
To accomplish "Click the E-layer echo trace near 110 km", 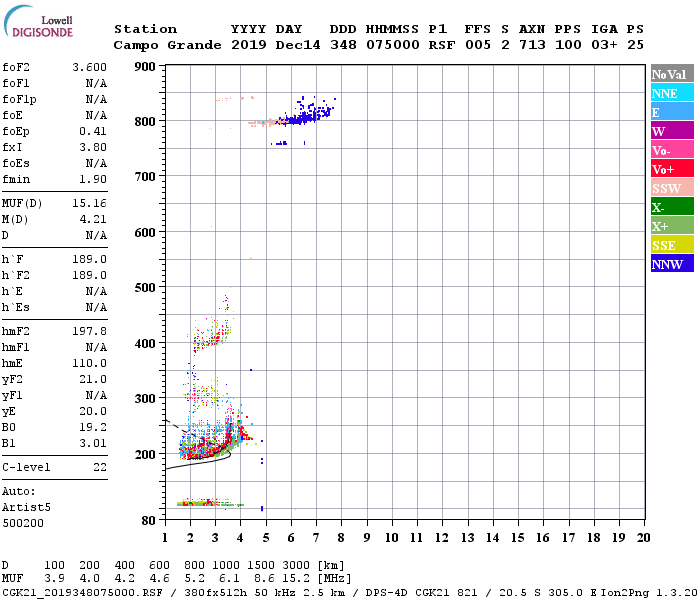I will click(x=209, y=503).
